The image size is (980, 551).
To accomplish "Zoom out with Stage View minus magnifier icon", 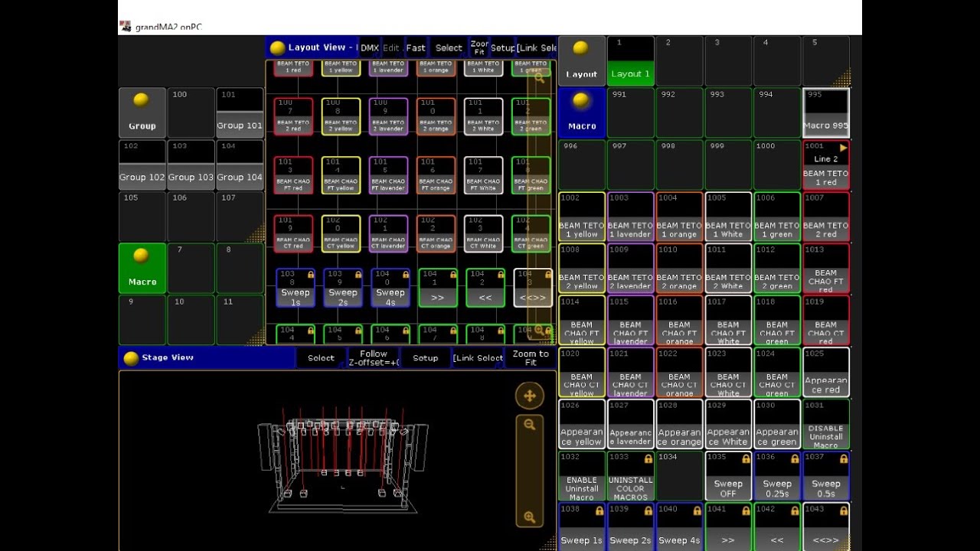I will 529,424.
